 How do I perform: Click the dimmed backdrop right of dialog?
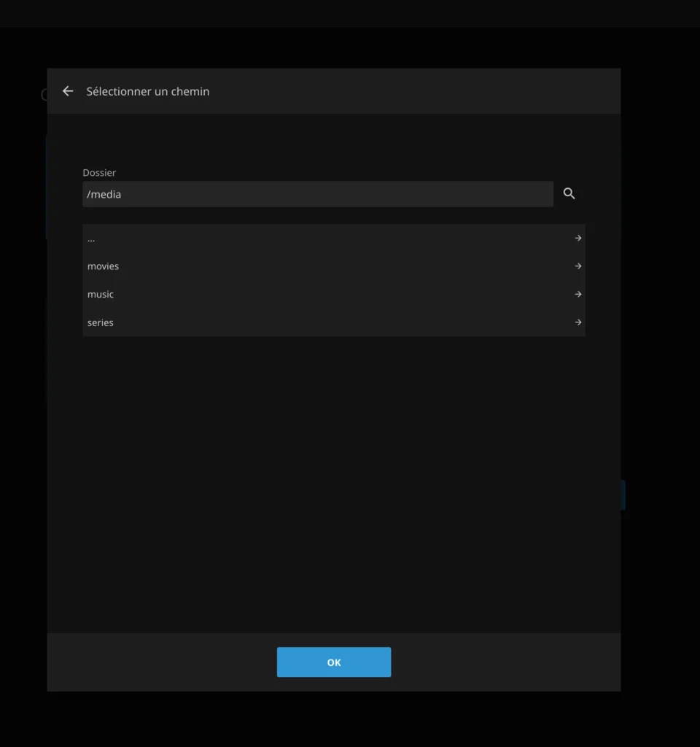click(x=660, y=365)
